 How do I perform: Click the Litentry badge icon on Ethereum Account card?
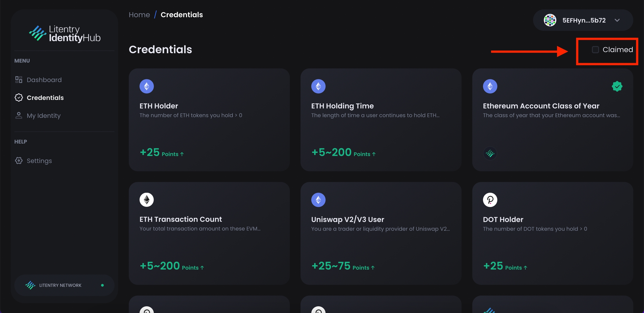[x=490, y=153]
